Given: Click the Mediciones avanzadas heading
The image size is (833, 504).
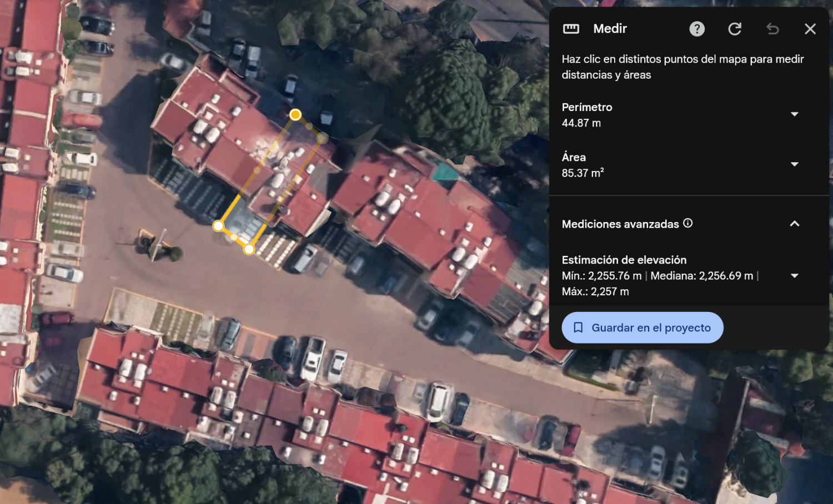Looking at the screenshot, I should pyautogui.click(x=620, y=224).
